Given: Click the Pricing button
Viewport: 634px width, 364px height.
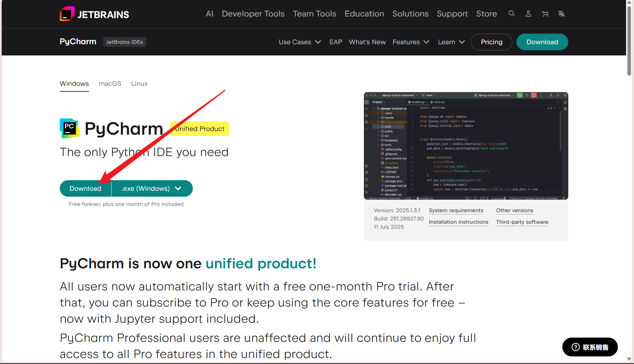Looking at the screenshot, I should (491, 42).
